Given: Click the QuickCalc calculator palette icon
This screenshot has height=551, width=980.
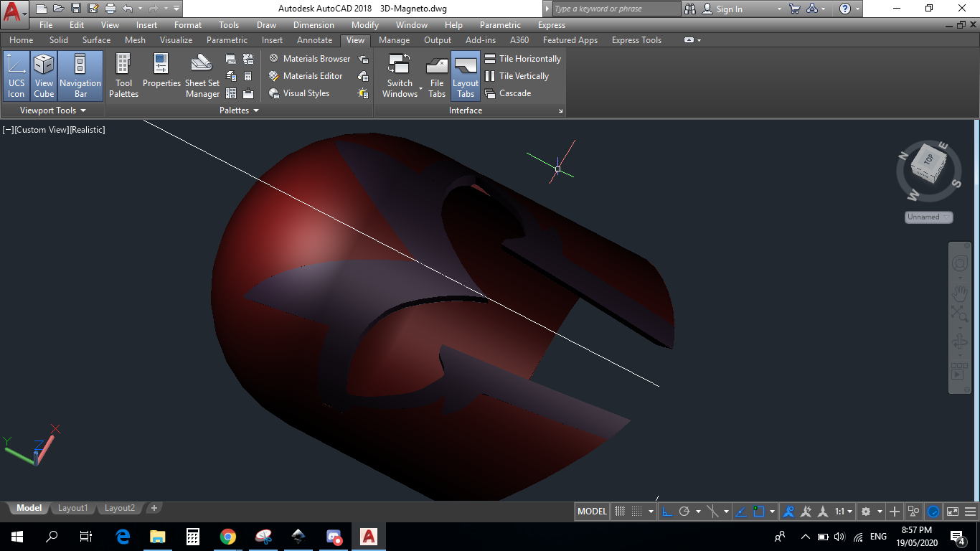Looking at the screenshot, I should [248, 76].
